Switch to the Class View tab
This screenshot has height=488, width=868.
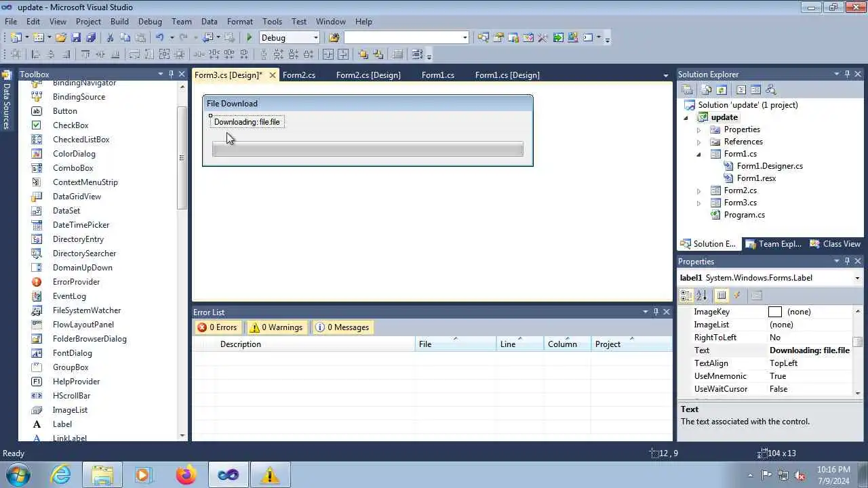click(835, 244)
